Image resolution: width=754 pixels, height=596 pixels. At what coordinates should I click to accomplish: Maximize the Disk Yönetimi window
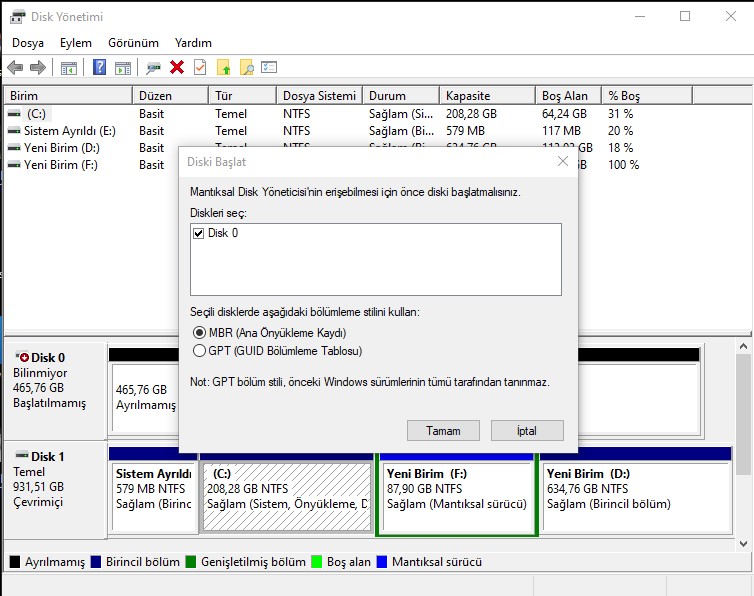click(x=685, y=16)
